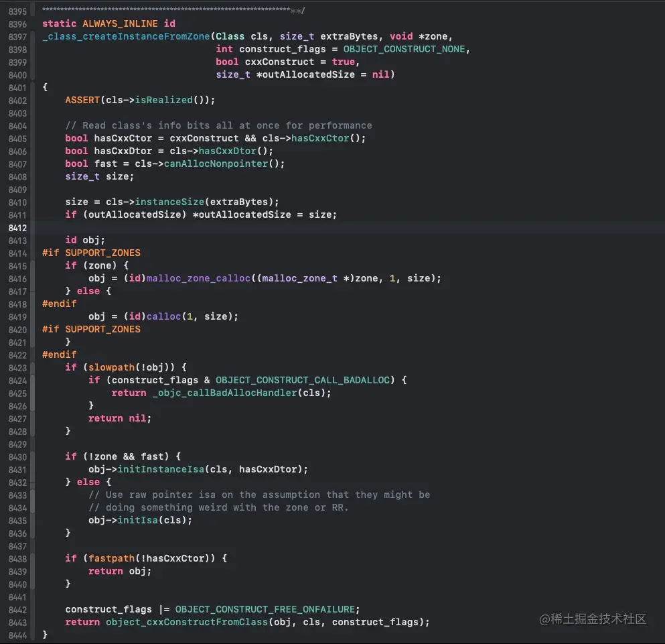Click 'return obj;' statement

[120, 572]
